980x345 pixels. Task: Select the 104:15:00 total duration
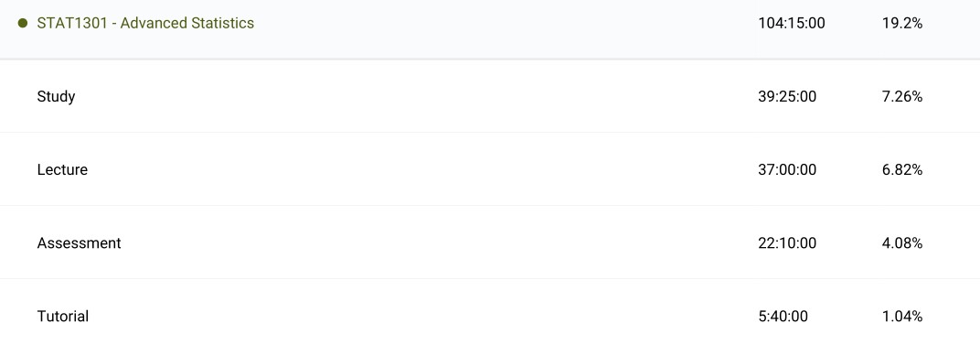(792, 23)
